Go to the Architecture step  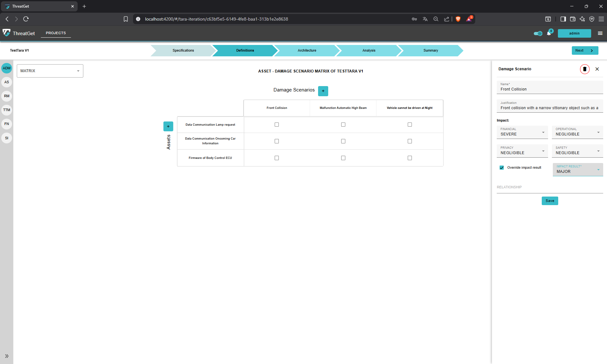(307, 50)
